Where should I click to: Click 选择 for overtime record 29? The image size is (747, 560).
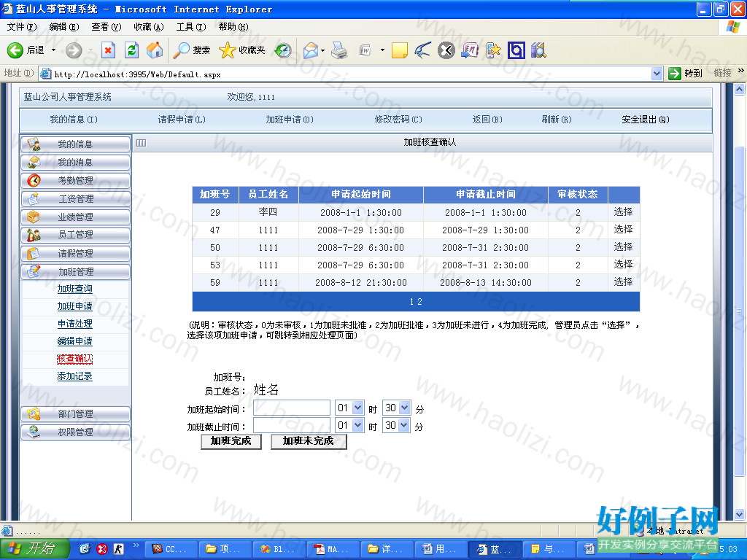click(x=623, y=212)
